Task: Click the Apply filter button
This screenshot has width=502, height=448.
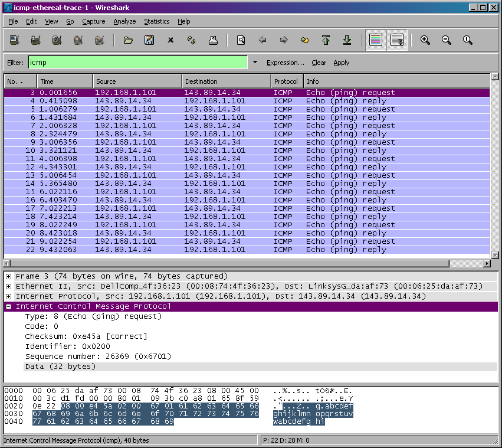Action: 342,63
